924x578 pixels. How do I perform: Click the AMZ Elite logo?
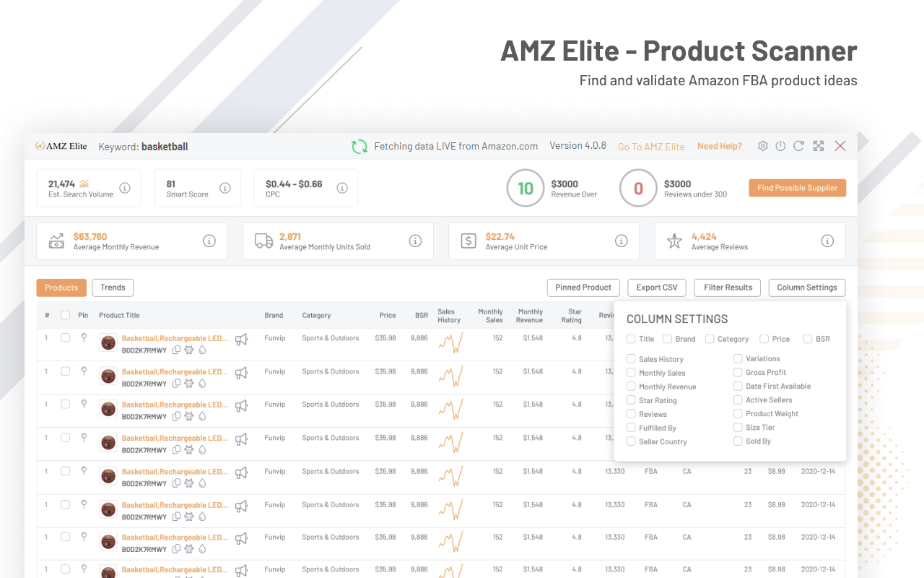[x=61, y=146]
